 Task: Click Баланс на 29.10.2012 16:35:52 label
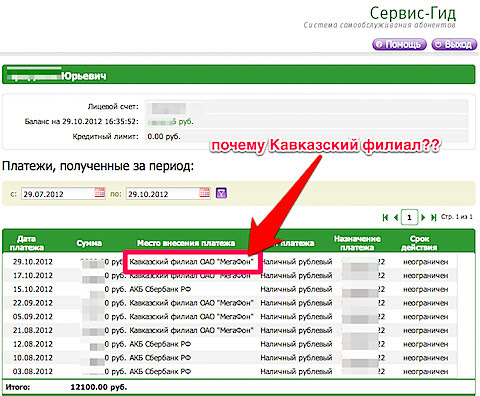coord(81,121)
